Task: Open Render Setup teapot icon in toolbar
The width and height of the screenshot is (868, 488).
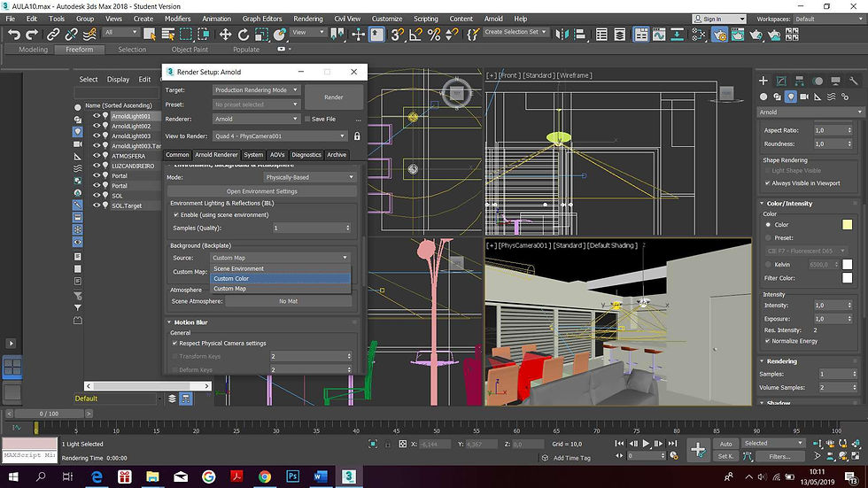Action: [x=719, y=35]
